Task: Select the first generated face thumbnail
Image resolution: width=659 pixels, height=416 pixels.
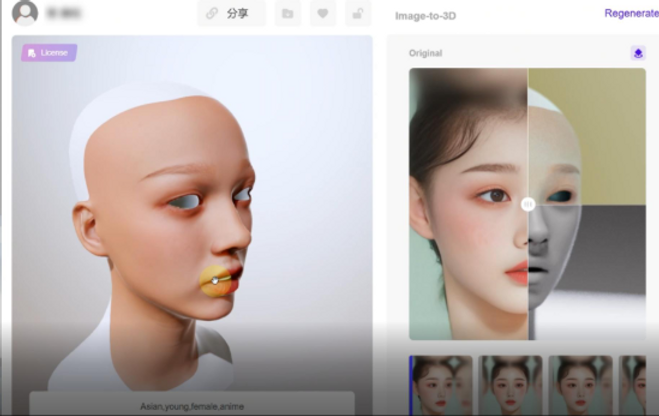Action: [441, 385]
